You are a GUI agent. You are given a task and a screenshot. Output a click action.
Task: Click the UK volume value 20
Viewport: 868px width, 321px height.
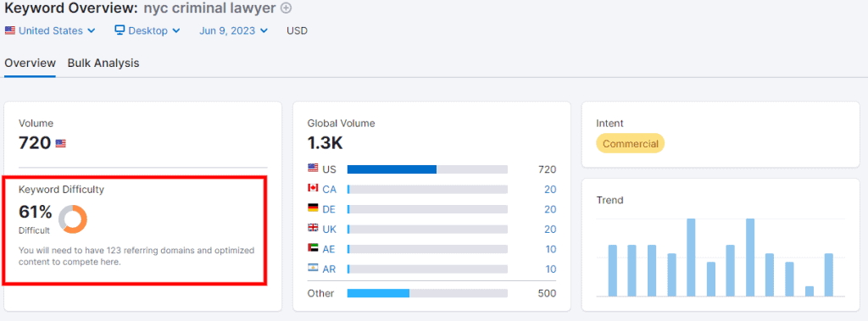550,230
